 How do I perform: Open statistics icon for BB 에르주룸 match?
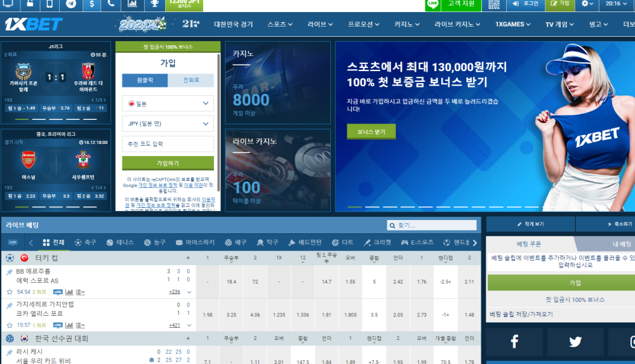click(69, 292)
